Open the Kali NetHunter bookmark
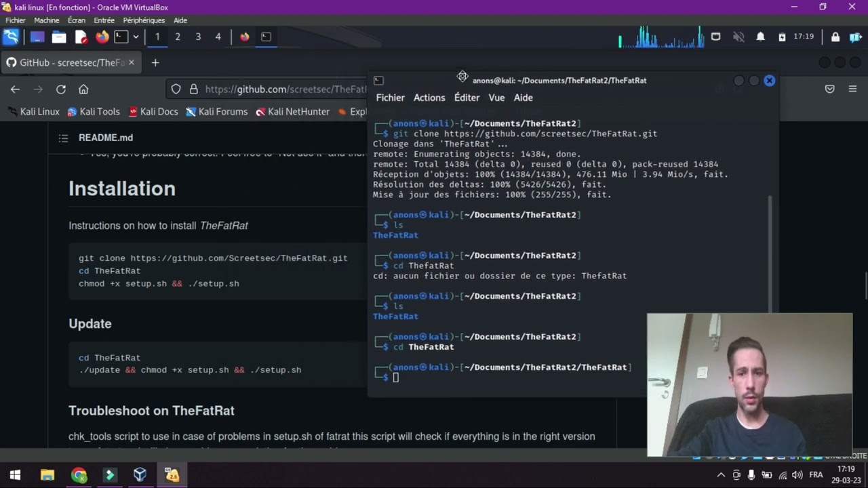The image size is (868, 488). pyautogui.click(x=292, y=111)
